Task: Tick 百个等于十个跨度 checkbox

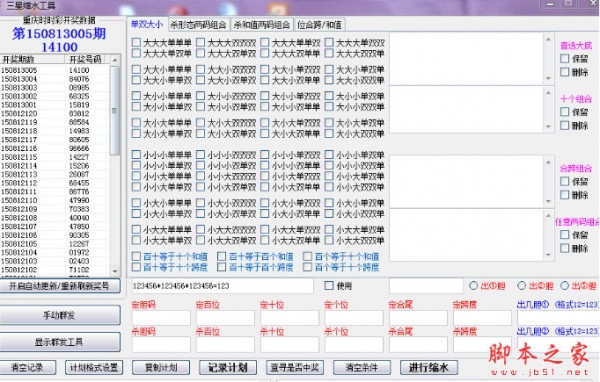Action: point(307,267)
